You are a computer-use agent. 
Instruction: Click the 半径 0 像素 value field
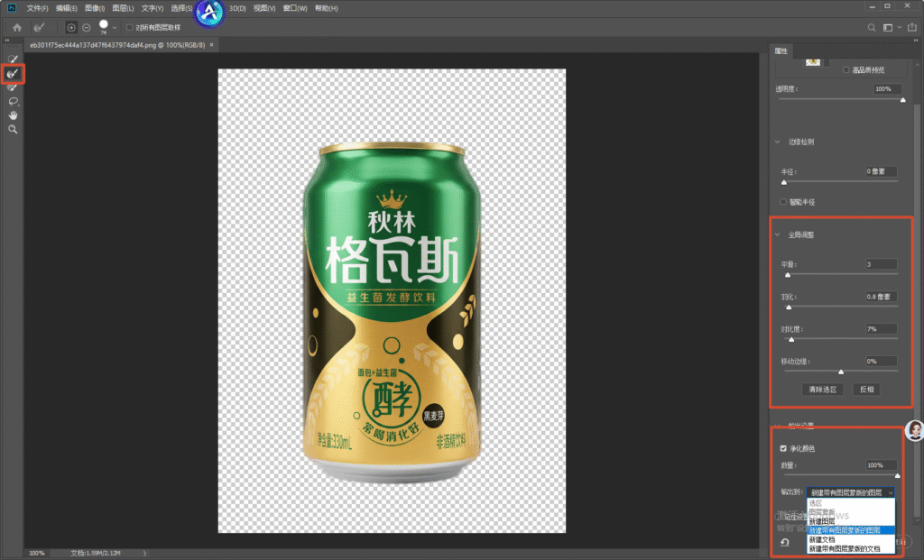(x=881, y=171)
